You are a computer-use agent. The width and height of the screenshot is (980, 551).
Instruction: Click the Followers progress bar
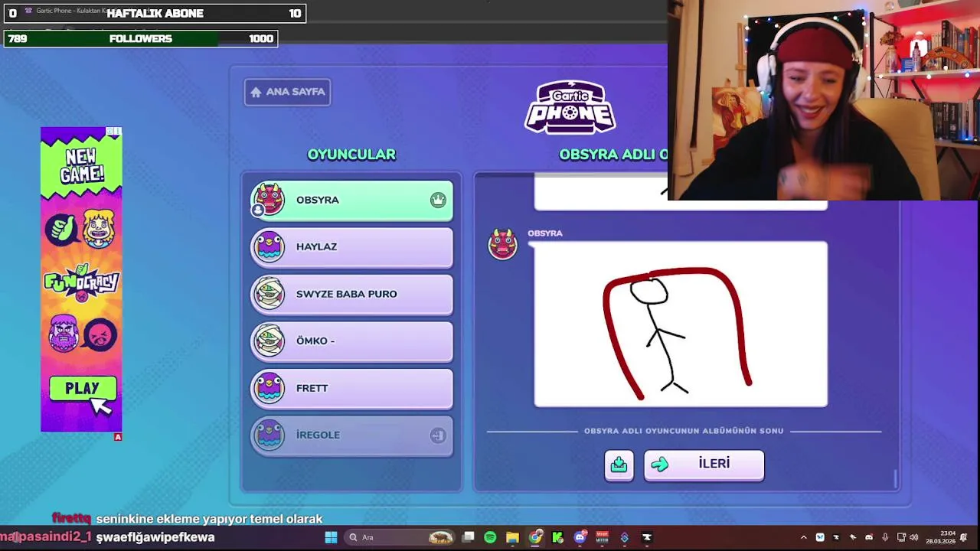141,38
